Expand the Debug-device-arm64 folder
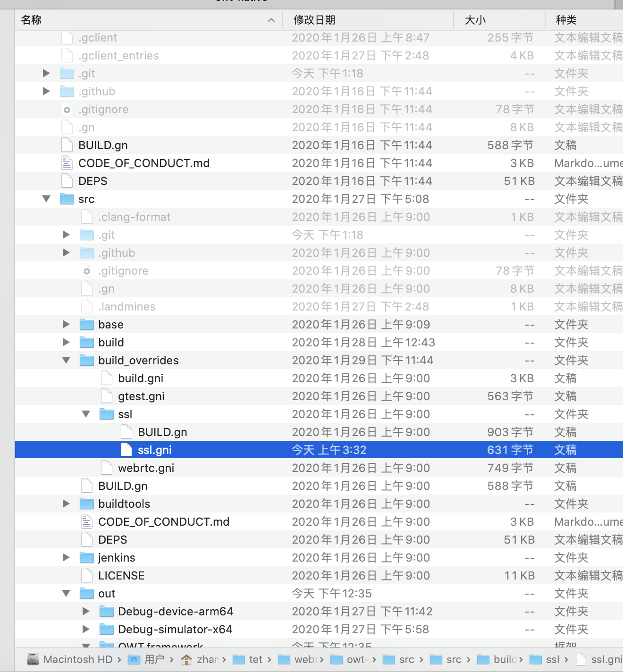Viewport: 623px width, 672px height. coord(86,611)
